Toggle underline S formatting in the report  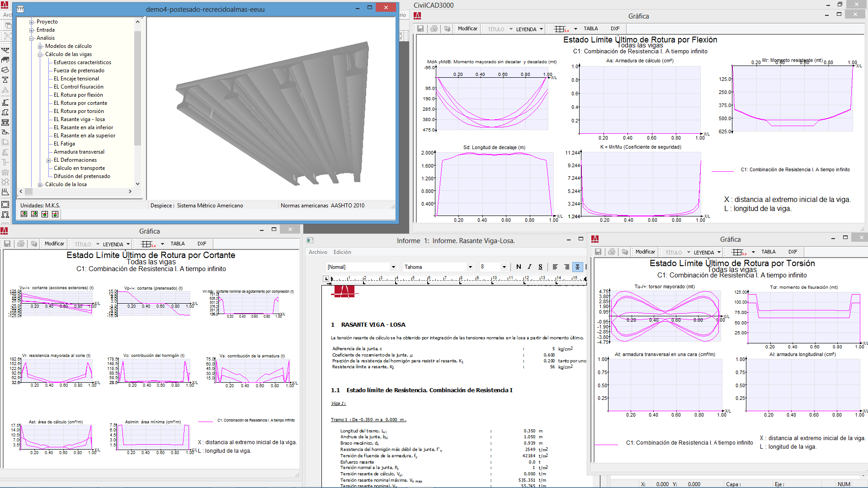pos(540,267)
